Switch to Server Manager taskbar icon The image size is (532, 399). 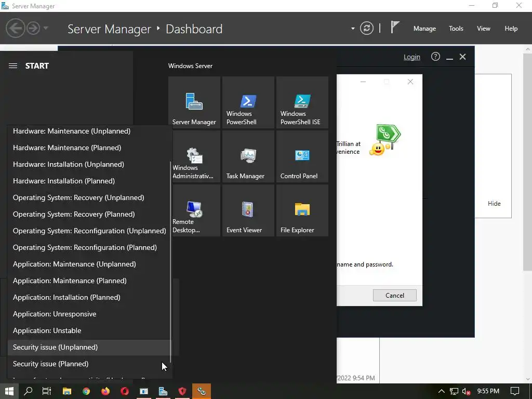[163, 391]
